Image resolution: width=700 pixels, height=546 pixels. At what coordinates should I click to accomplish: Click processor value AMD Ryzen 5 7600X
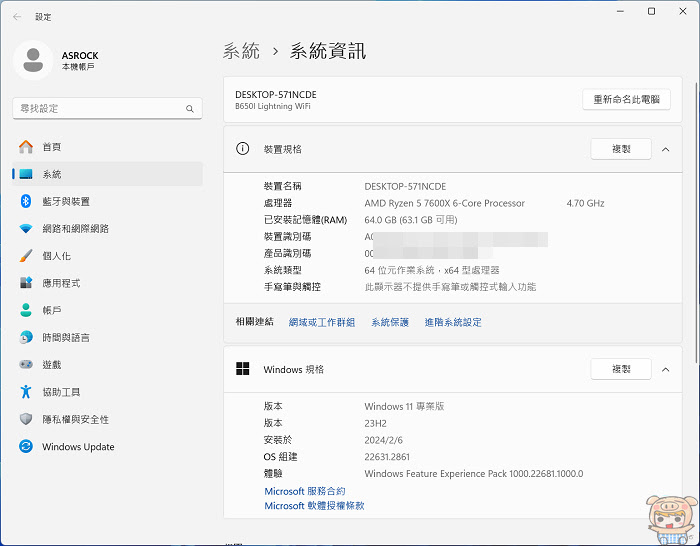(445, 203)
